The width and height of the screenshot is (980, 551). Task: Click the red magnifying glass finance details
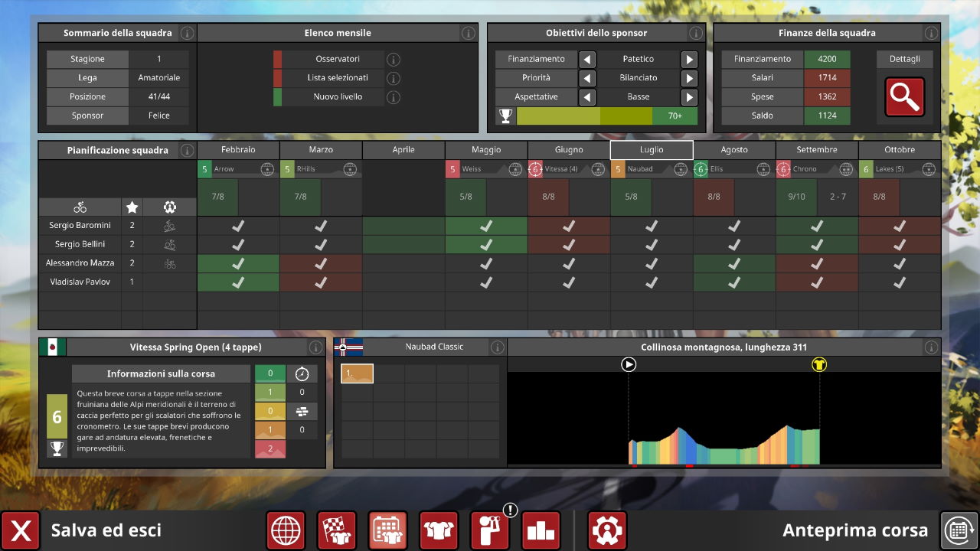[x=904, y=97]
